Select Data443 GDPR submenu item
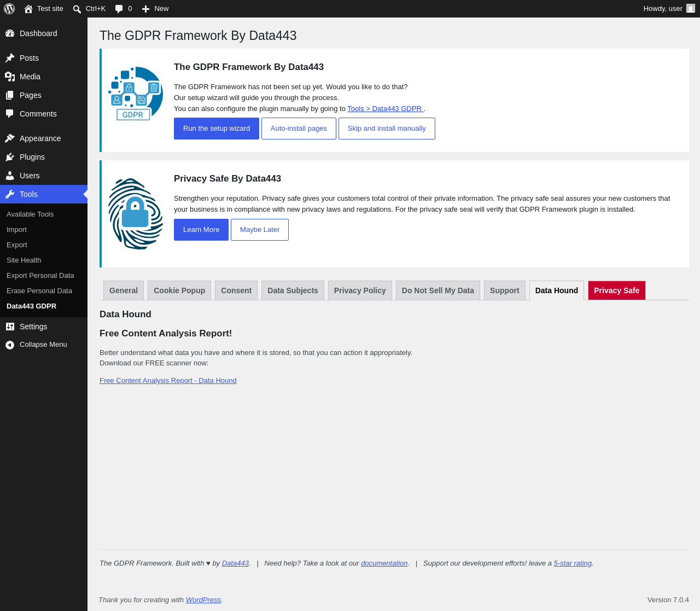 coord(44,306)
